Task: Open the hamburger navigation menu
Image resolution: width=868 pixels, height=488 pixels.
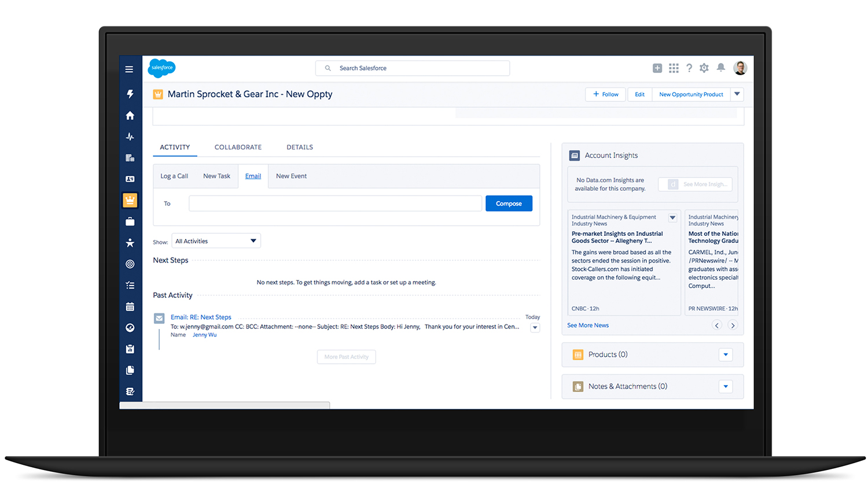Action: click(x=129, y=69)
